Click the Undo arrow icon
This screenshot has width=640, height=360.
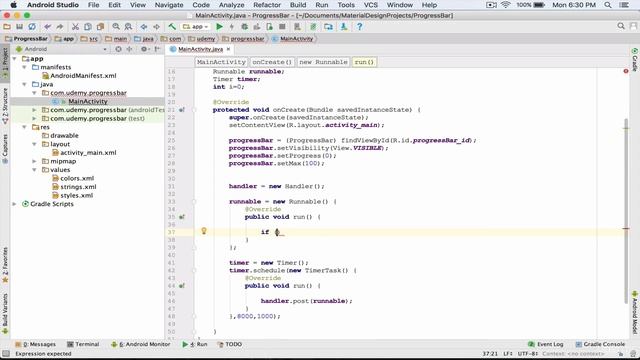coord(48,27)
